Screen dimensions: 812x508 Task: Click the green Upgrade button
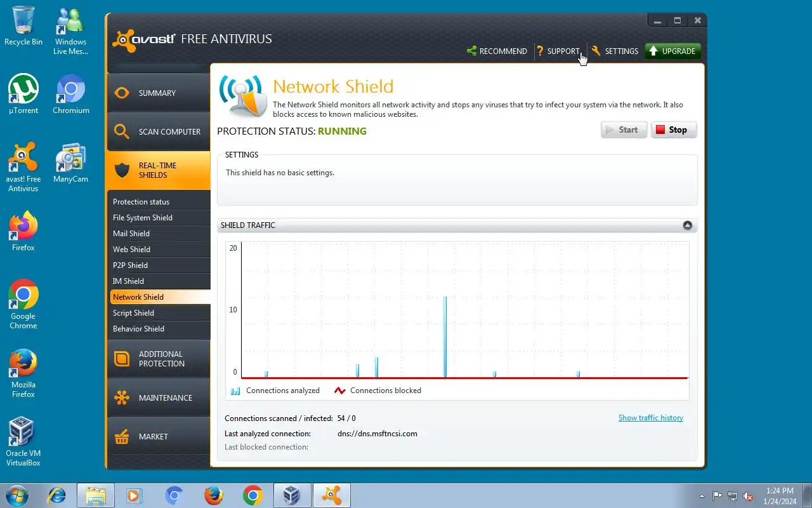point(672,51)
